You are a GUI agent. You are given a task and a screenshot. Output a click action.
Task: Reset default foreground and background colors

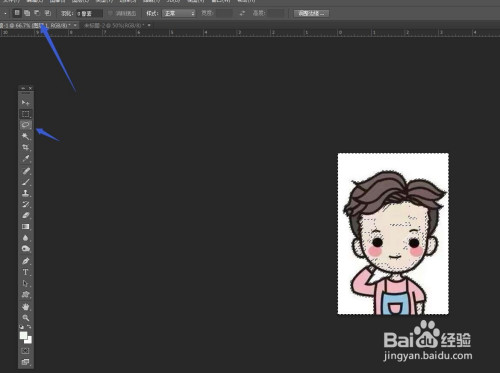pyautogui.click(x=22, y=327)
